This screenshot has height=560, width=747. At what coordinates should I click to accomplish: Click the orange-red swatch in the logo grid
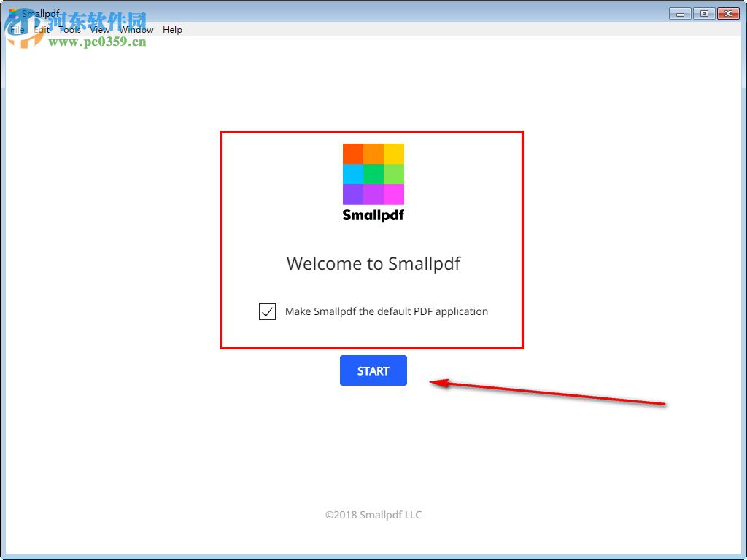click(x=353, y=152)
